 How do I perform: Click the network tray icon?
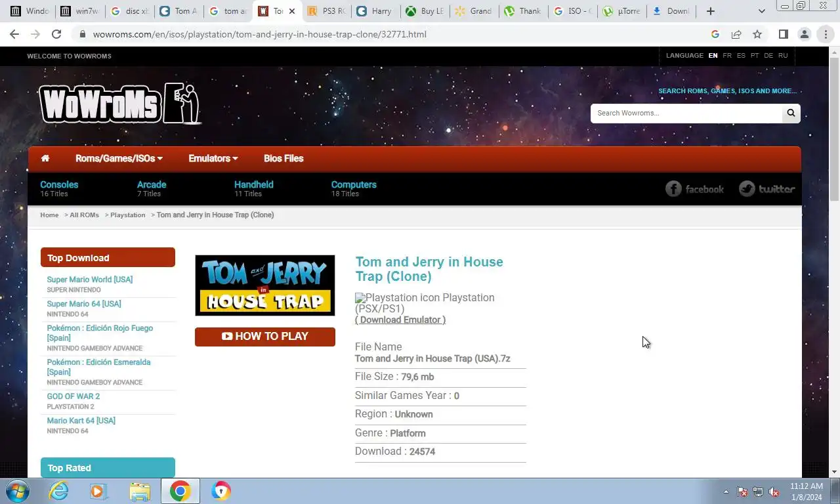[758, 492]
